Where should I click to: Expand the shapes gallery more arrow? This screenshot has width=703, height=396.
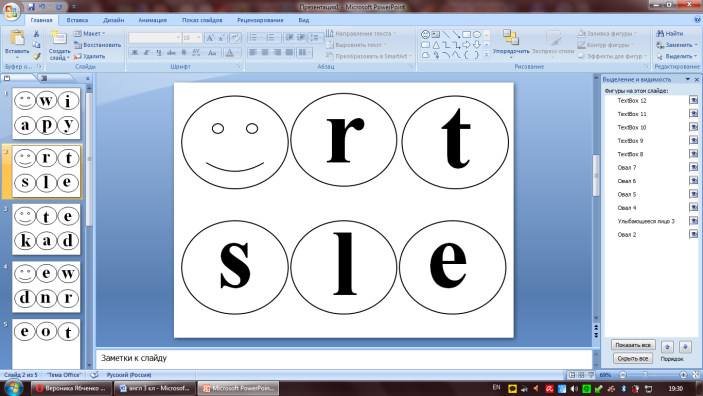[486, 55]
